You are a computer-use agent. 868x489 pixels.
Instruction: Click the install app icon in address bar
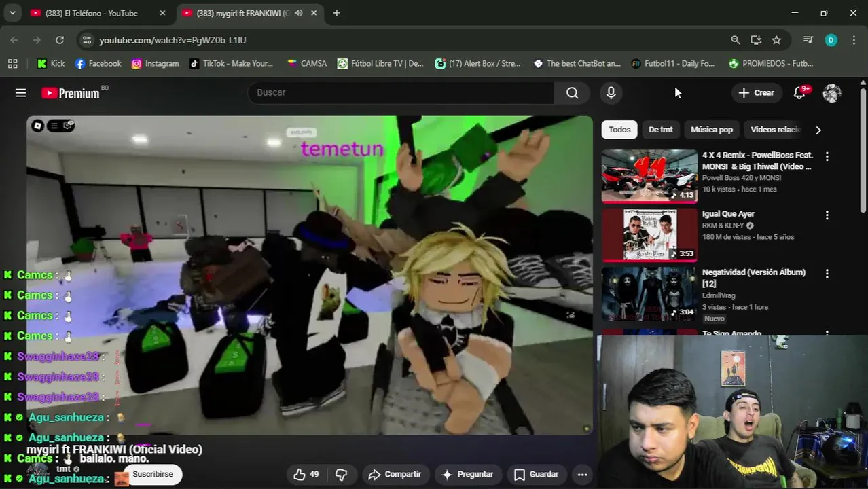pos(756,40)
